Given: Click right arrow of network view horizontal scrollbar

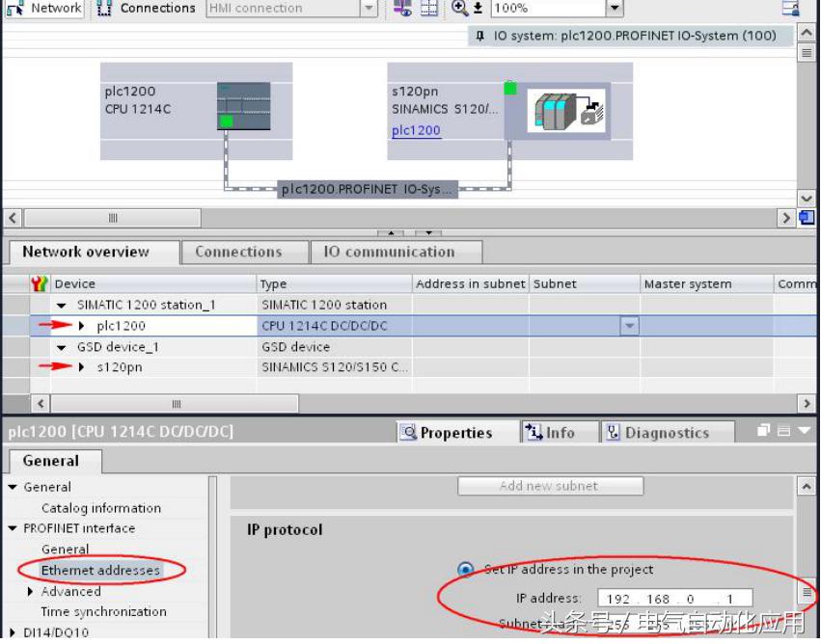Looking at the screenshot, I should tap(785, 218).
